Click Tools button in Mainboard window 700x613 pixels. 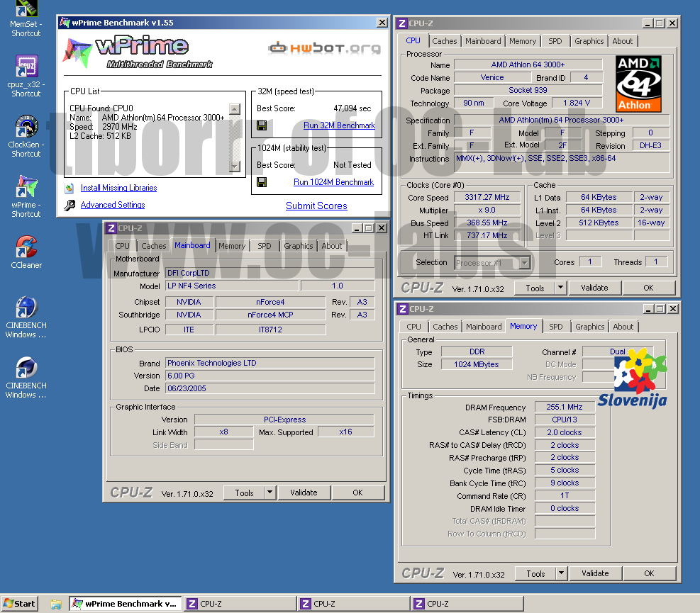point(244,493)
